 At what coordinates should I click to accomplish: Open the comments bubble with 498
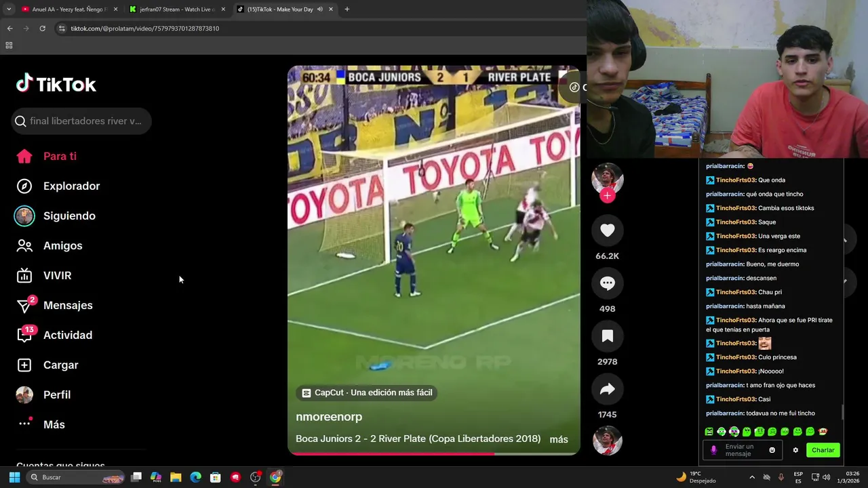608,283
